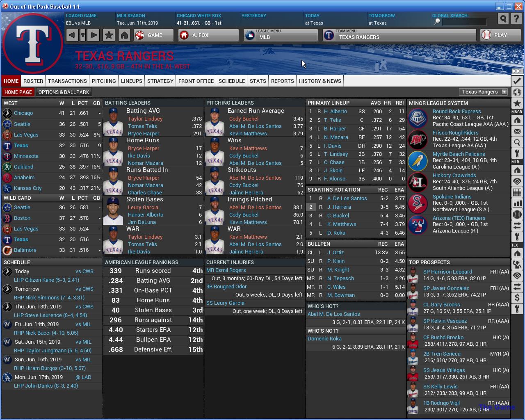
Task: Click the TEX transactions arrows icon
Action: click(x=517, y=286)
